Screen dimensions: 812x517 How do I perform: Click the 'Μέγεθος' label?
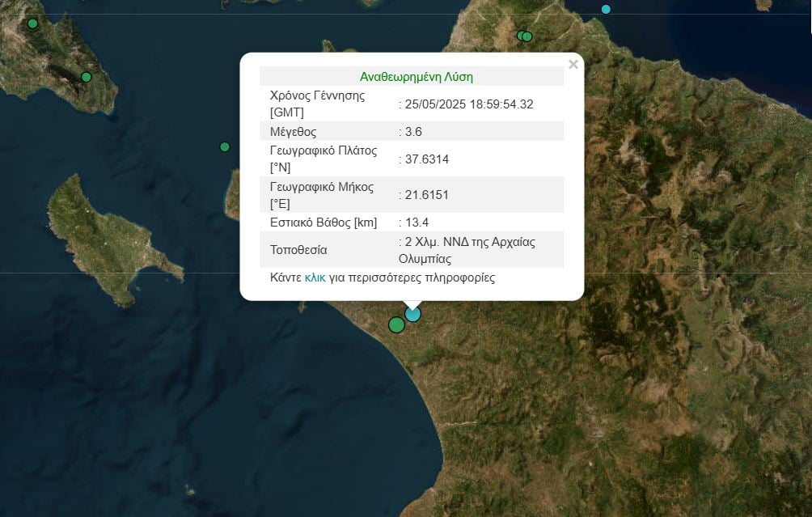coord(293,132)
